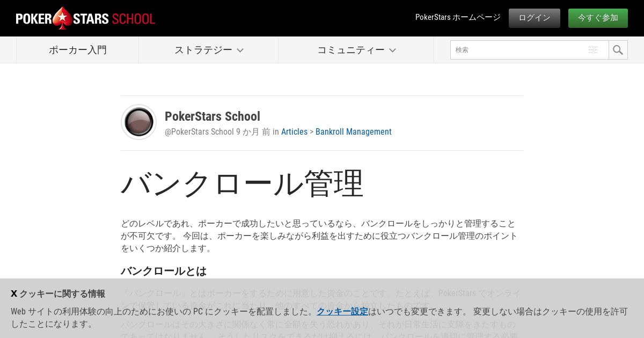Close the cookie notice with X
Screen dimensions: 644x338
click(14, 293)
